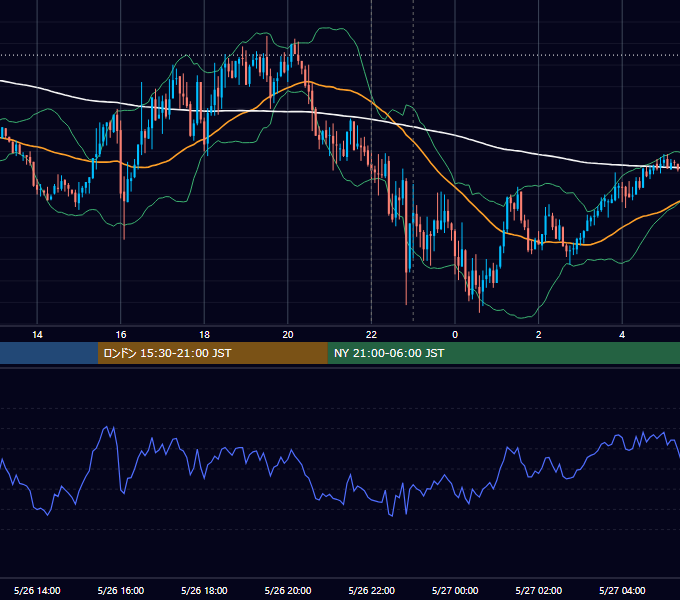Click the 5/26 20:00 date label

point(288,590)
